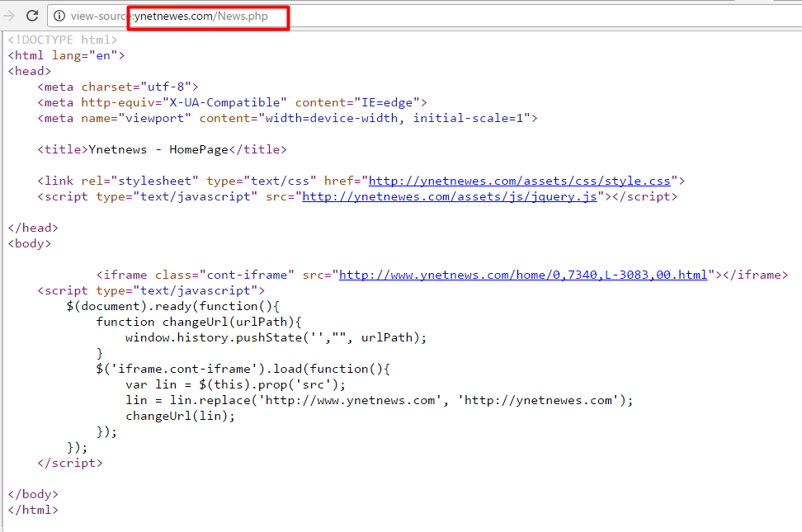
Task: Open the iframe src ynetnews.com home link
Action: pyautogui.click(x=523, y=275)
